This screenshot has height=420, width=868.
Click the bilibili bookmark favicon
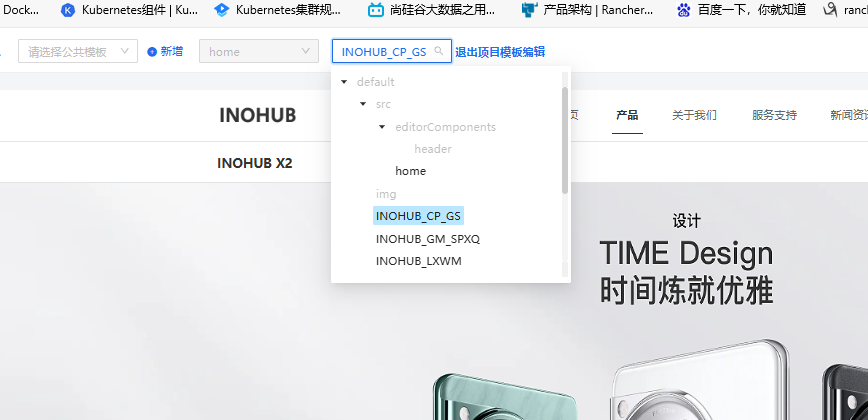(376, 9)
